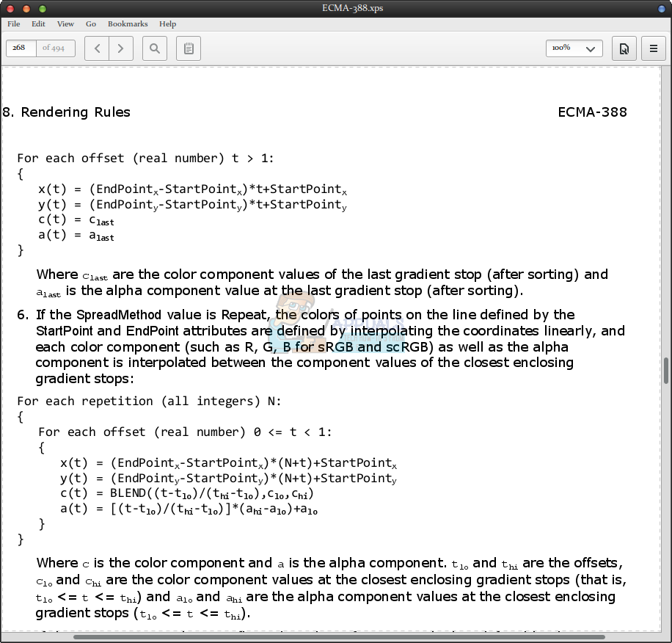672x643 pixels.
Task: Click the page number field showing 268
Action: pyautogui.click(x=21, y=48)
